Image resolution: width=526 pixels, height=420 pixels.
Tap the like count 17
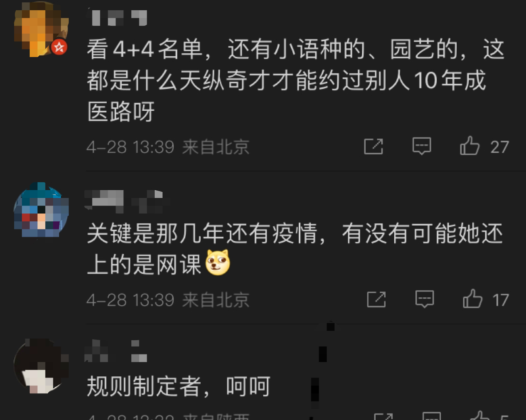click(500, 300)
